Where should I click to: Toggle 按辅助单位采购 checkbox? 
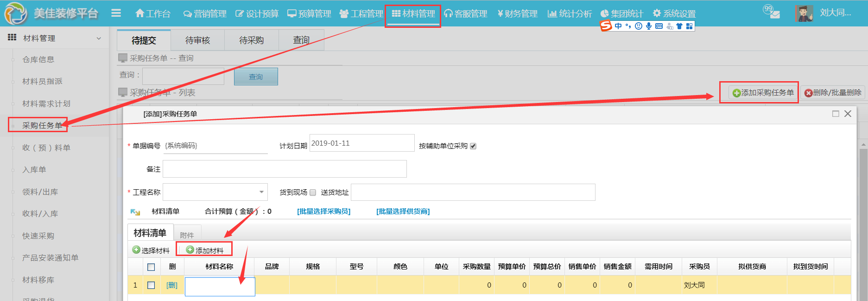pyautogui.click(x=473, y=146)
